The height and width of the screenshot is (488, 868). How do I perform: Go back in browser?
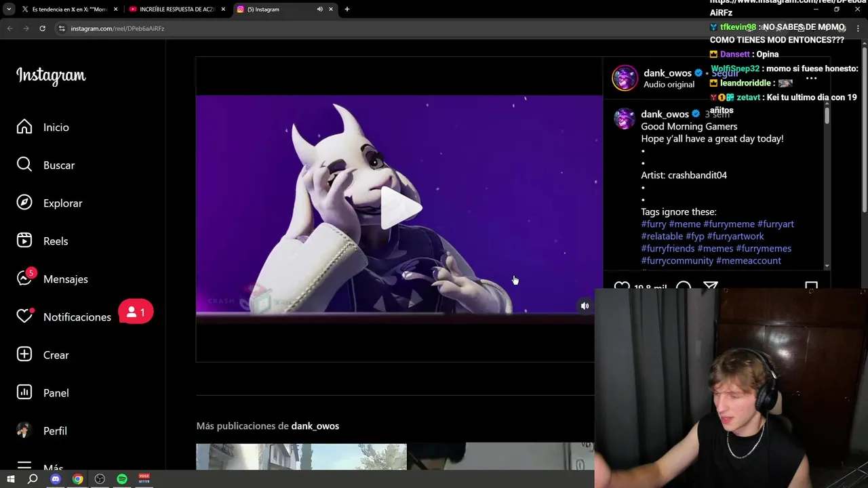pos(9,28)
